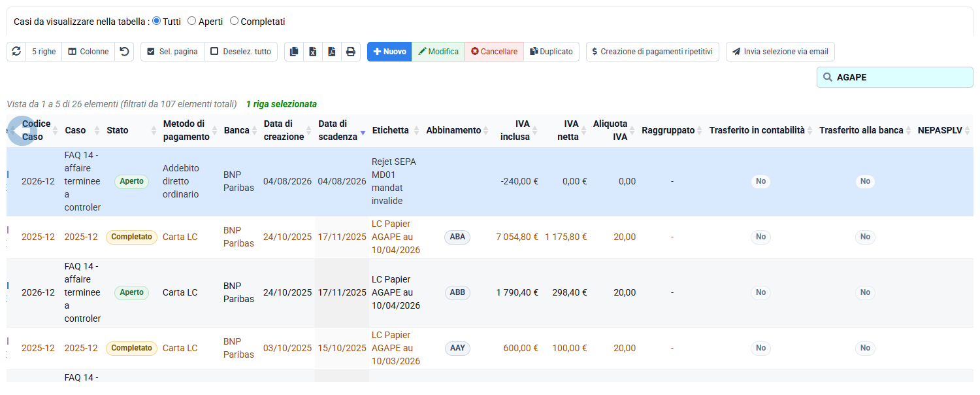Click the ABB abbinamento badge
Viewport: 980px width, 395px height.
coord(457,292)
